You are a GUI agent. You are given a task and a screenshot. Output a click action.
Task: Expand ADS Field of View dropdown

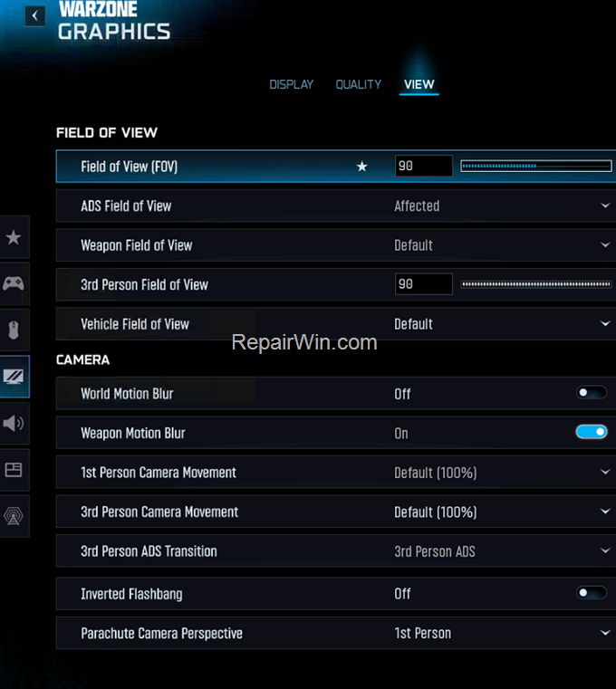tap(605, 206)
